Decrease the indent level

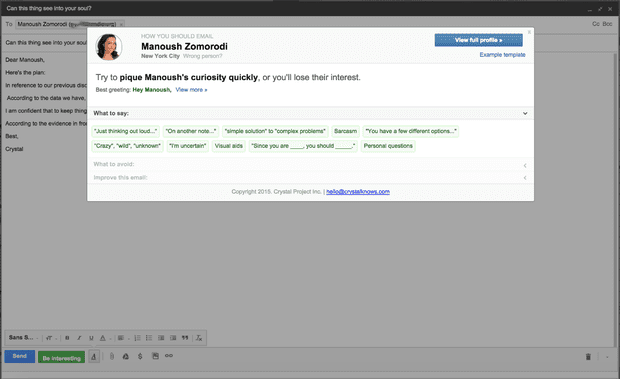(161, 338)
